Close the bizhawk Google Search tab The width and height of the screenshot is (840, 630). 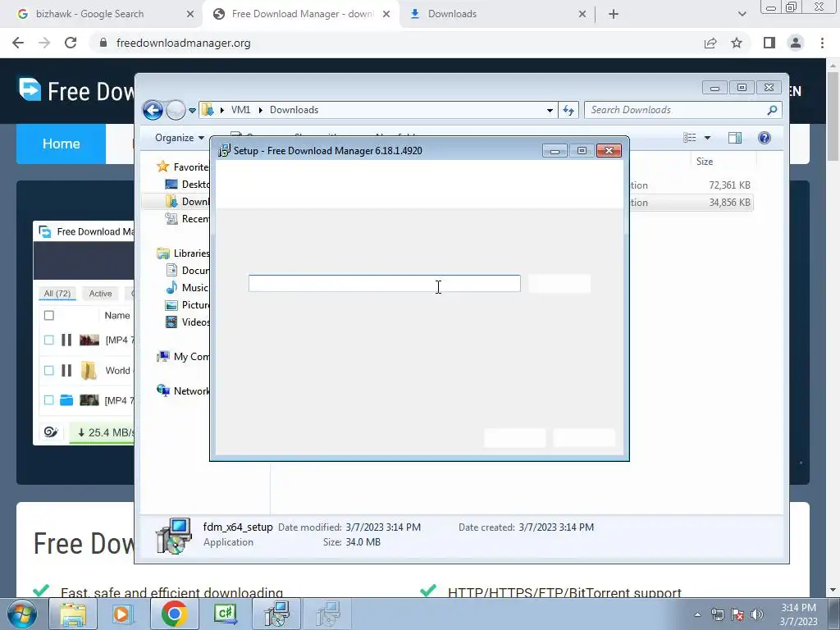pos(189,15)
